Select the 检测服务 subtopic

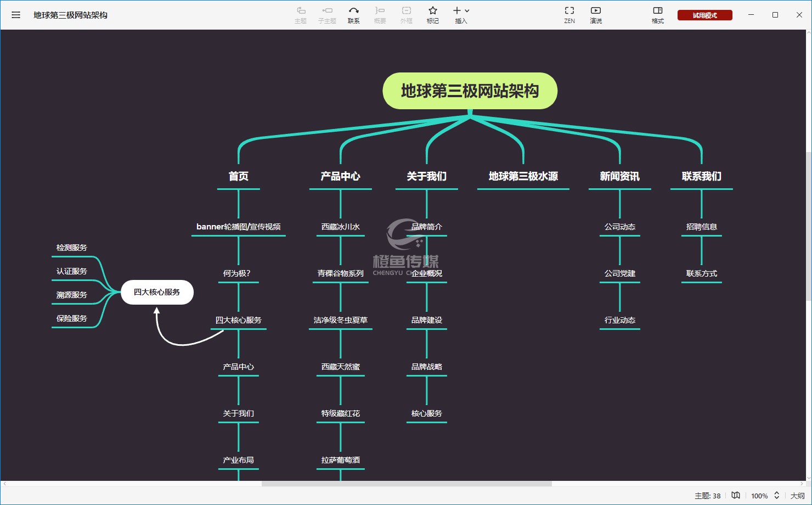click(72, 248)
